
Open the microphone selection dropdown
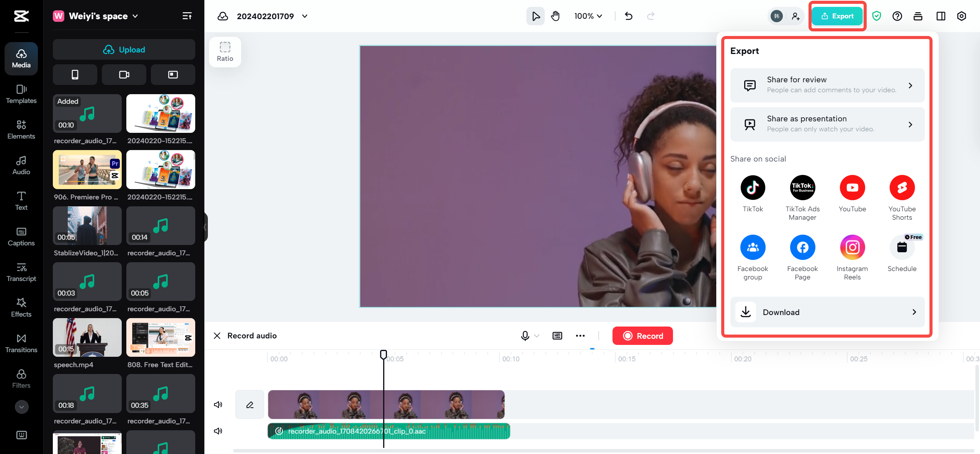[537, 336]
